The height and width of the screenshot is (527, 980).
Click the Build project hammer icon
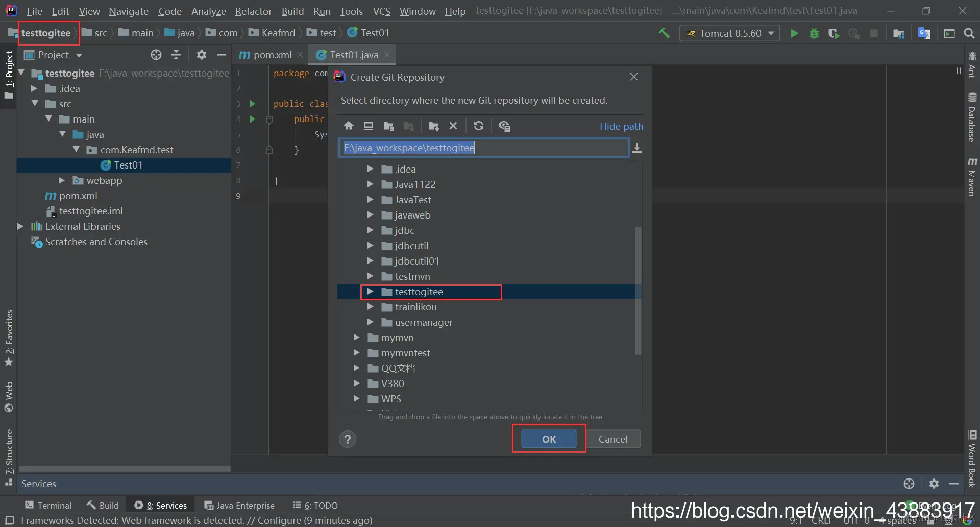click(664, 33)
